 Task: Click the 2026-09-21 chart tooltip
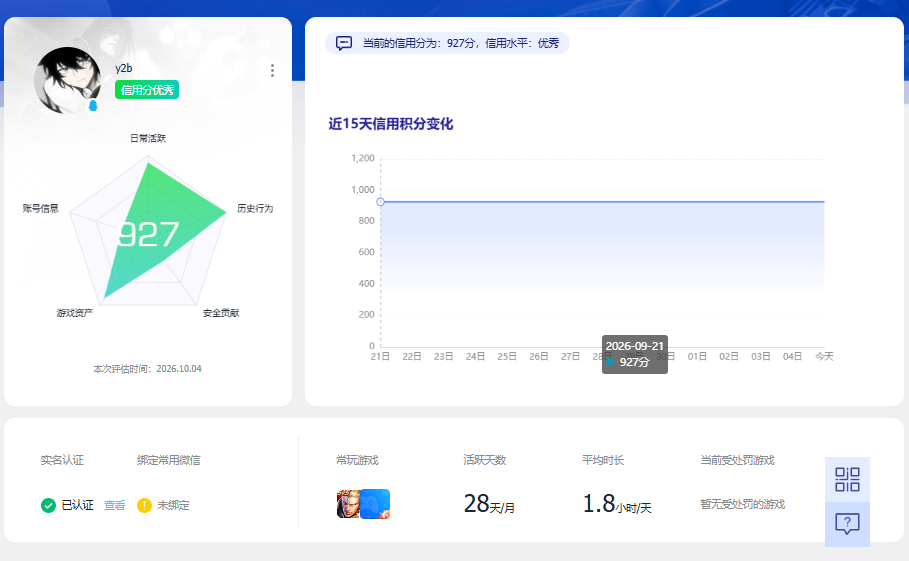[635, 354]
